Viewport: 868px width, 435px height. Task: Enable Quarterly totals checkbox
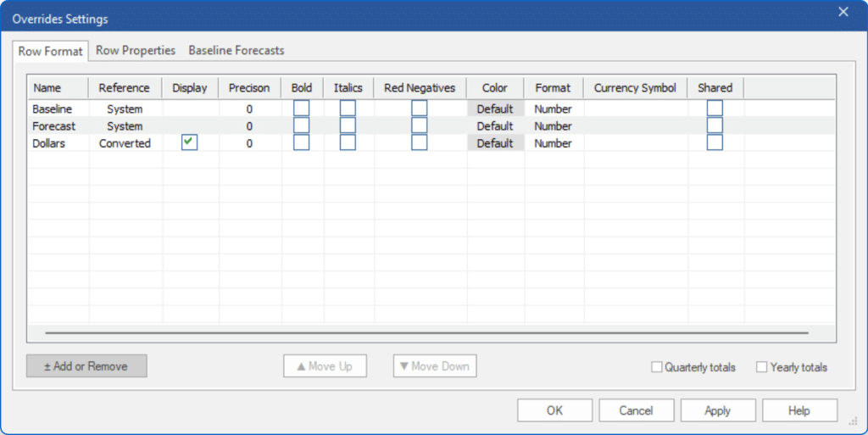[657, 367]
